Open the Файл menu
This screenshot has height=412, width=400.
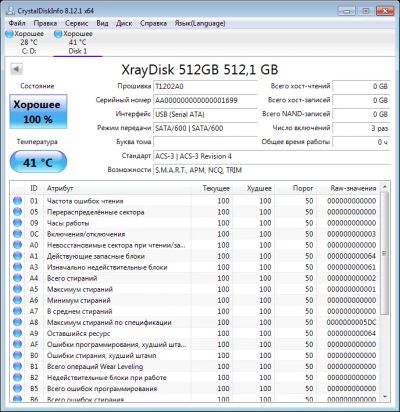(x=17, y=23)
